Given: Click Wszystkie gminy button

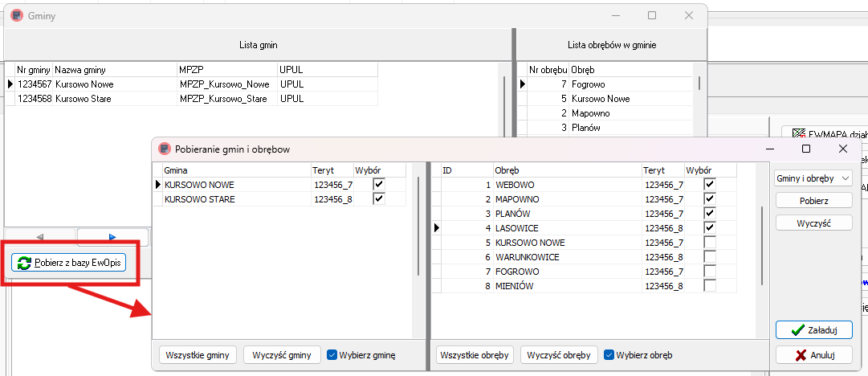Looking at the screenshot, I should (198, 355).
